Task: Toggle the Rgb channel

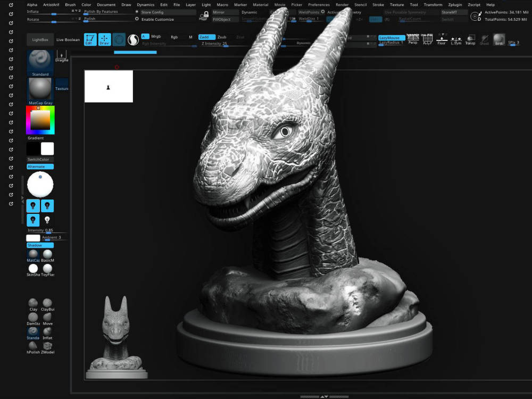Action: [x=174, y=37]
